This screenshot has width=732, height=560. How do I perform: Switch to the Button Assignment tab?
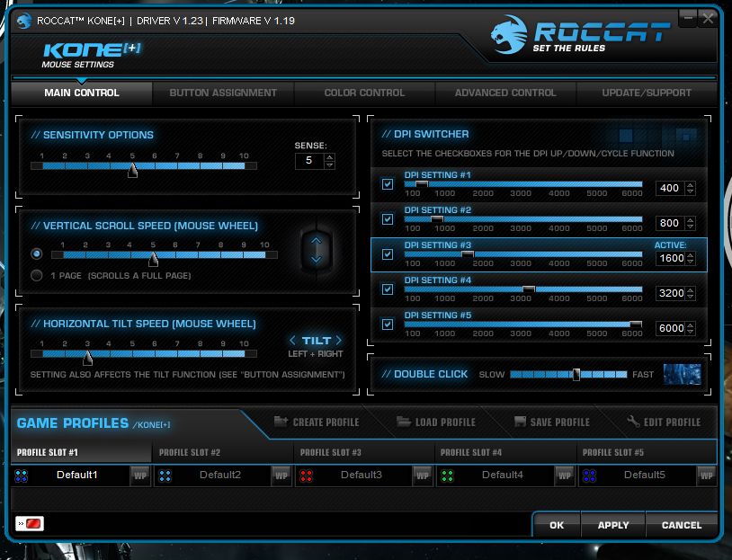pyautogui.click(x=223, y=93)
